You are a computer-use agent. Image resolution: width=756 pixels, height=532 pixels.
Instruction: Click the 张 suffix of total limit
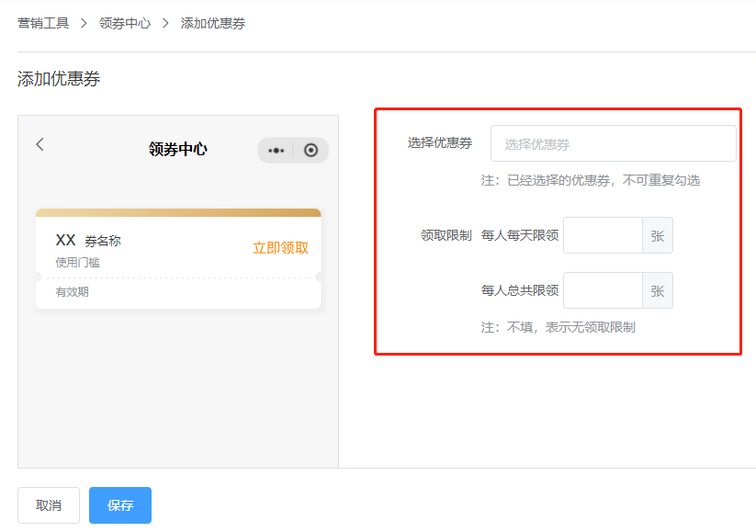click(x=658, y=290)
